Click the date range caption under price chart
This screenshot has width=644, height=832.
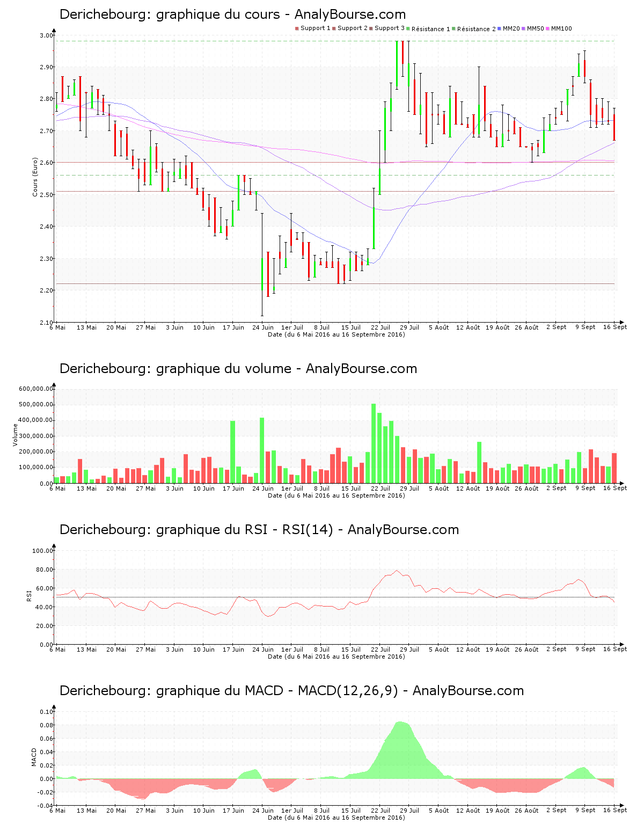click(336, 334)
